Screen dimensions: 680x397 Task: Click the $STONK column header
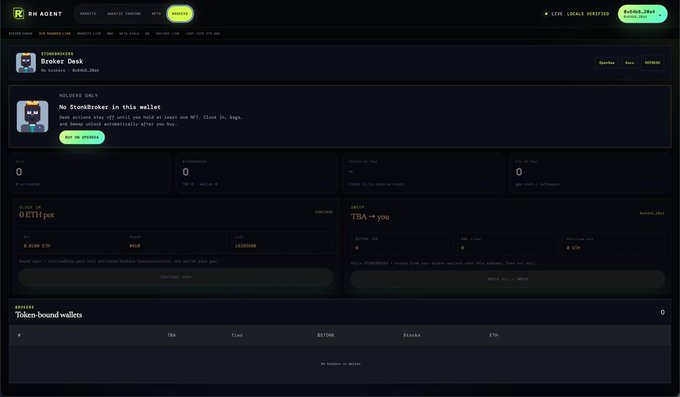326,335
